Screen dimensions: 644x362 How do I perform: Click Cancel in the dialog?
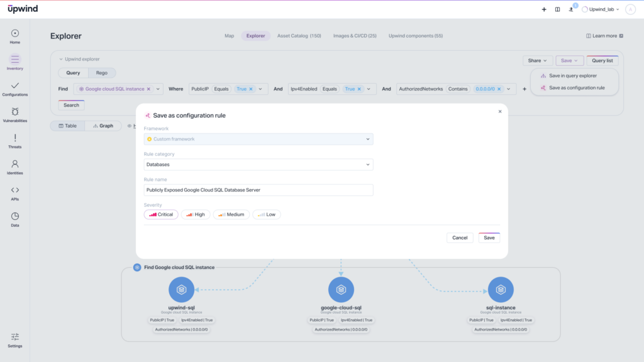click(460, 238)
